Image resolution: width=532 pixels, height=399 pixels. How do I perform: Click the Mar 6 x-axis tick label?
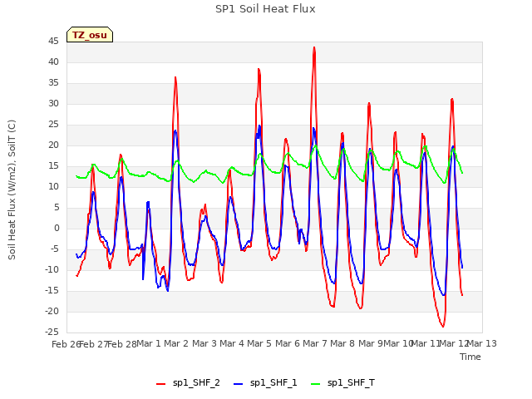click(288, 343)
